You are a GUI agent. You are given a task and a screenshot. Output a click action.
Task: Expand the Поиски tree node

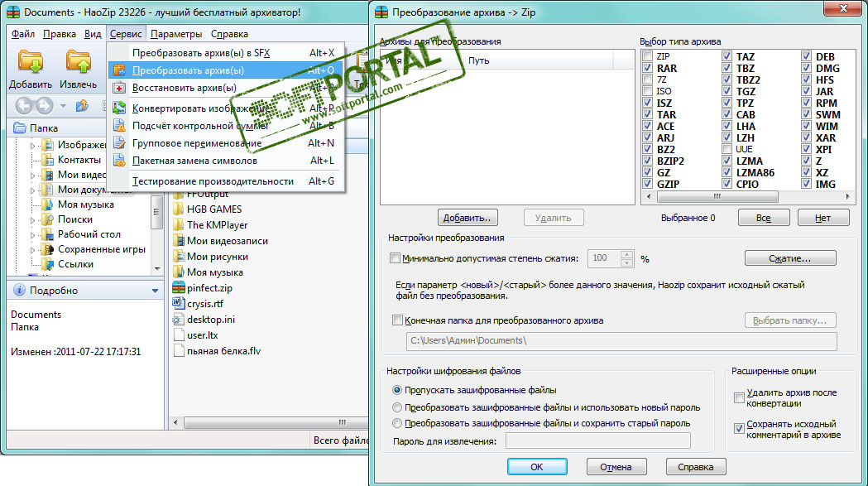click(32, 220)
